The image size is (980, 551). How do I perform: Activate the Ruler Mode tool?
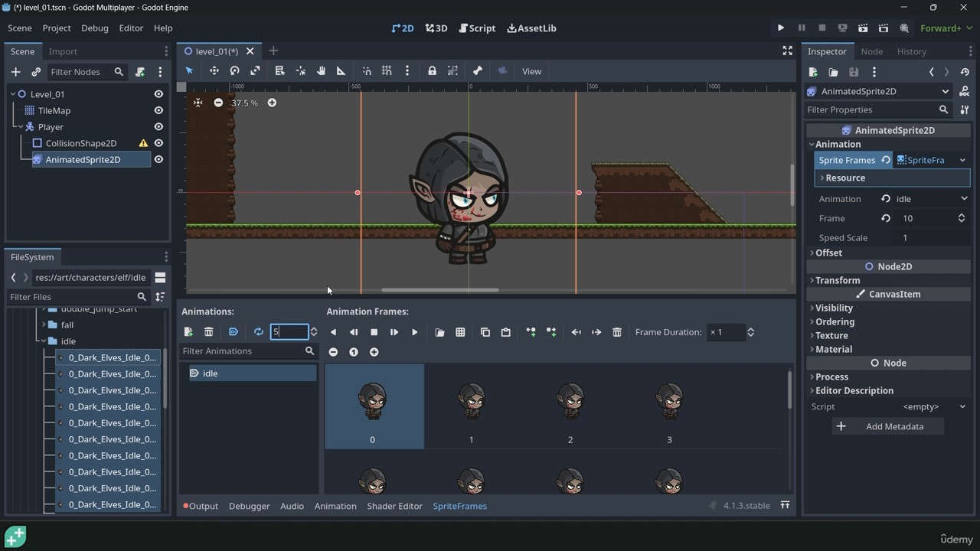pyautogui.click(x=341, y=71)
